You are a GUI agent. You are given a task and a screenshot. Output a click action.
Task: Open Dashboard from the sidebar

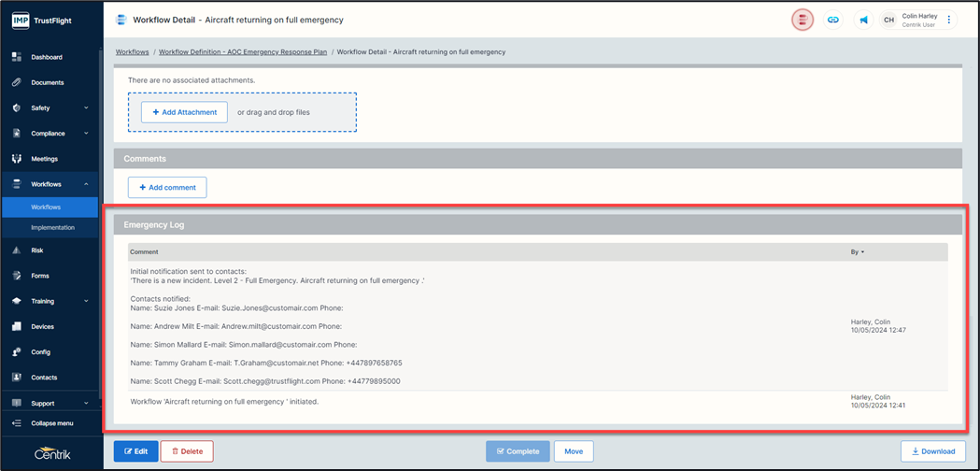click(47, 57)
